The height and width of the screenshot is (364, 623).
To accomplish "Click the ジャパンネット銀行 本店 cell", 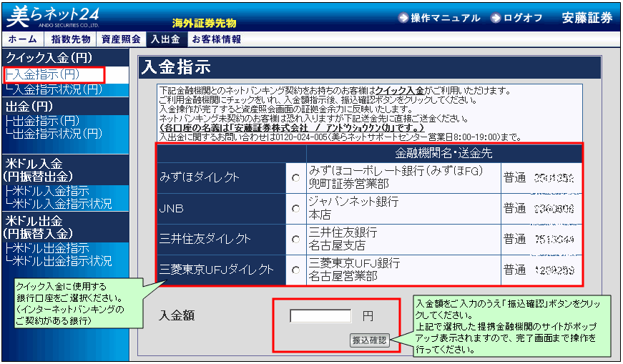I will (x=403, y=208).
